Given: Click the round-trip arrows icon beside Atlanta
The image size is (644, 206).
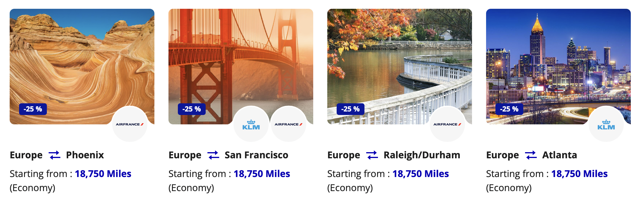Looking at the screenshot, I should pos(531,155).
